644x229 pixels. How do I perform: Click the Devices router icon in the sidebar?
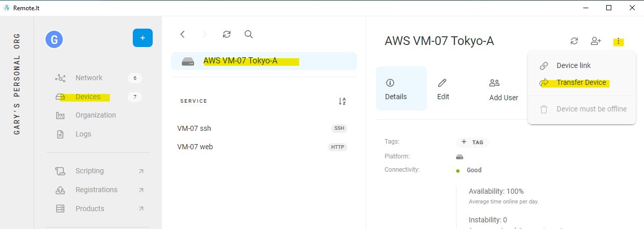(60, 97)
